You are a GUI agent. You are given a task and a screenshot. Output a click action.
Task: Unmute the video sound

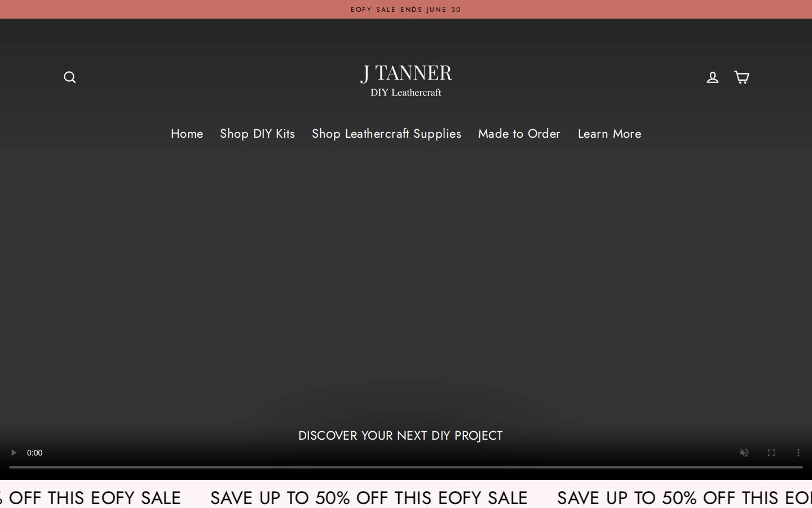744,453
